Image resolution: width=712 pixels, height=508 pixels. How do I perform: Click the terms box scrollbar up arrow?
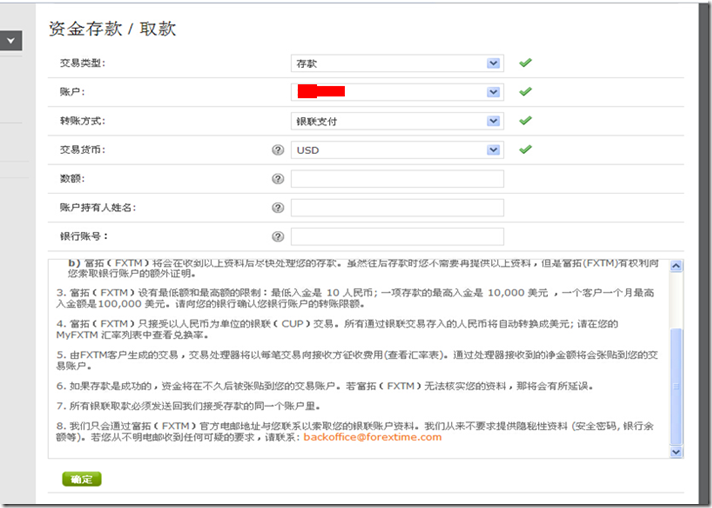coord(677,266)
